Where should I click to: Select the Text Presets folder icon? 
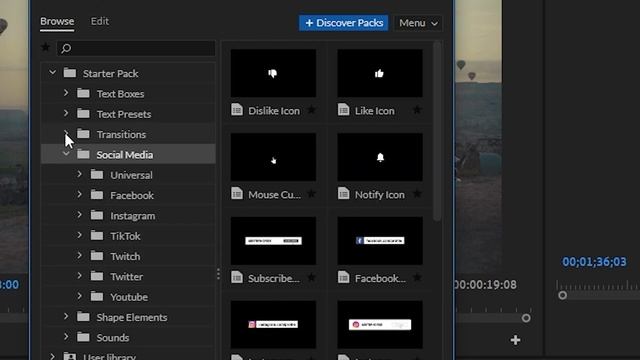click(x=83, y=113)
